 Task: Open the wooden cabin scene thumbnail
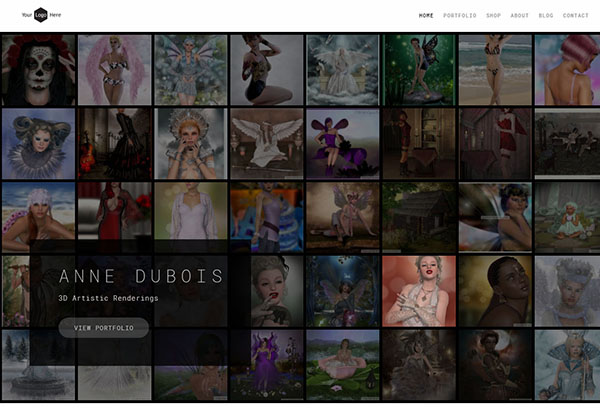[418, 216]
